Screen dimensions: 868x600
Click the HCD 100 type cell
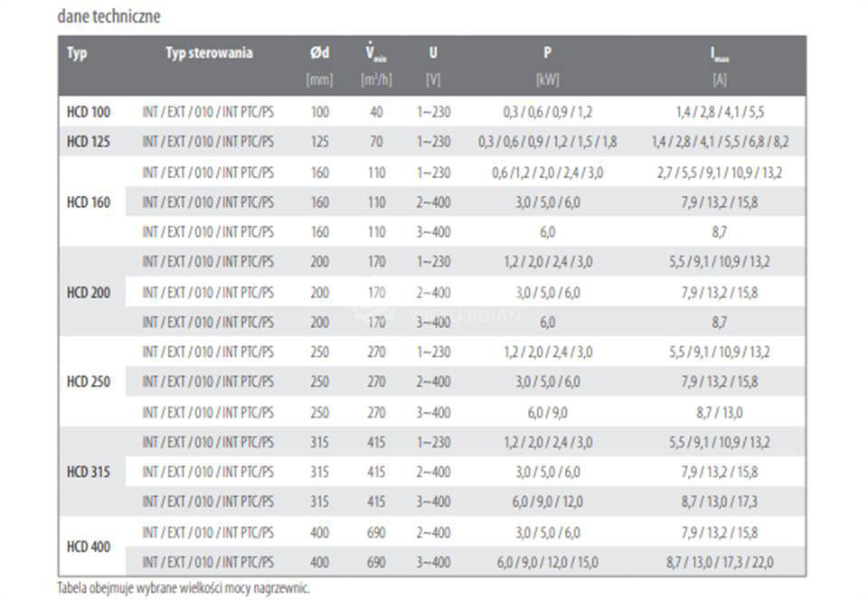(89, 112)
